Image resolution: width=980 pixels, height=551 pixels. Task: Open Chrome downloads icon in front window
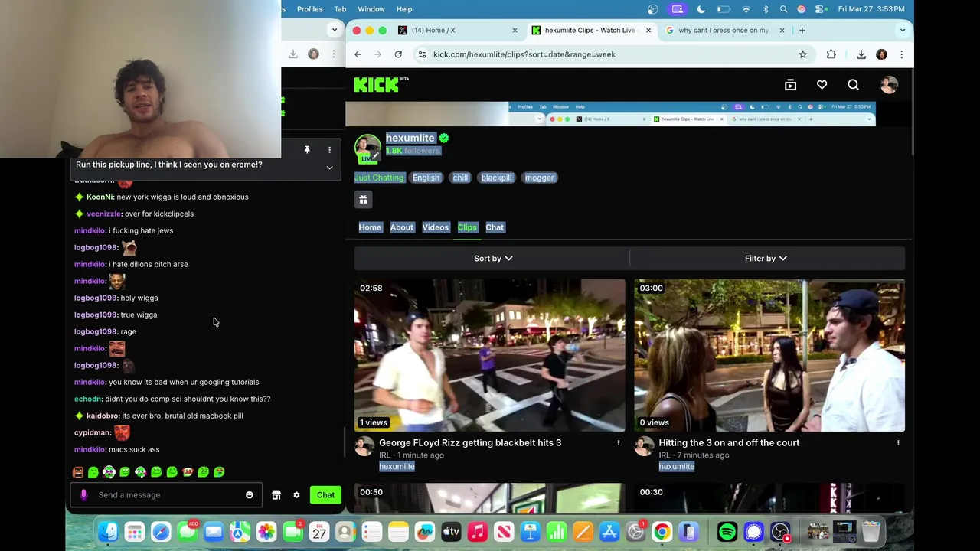(x=861, y=54)
